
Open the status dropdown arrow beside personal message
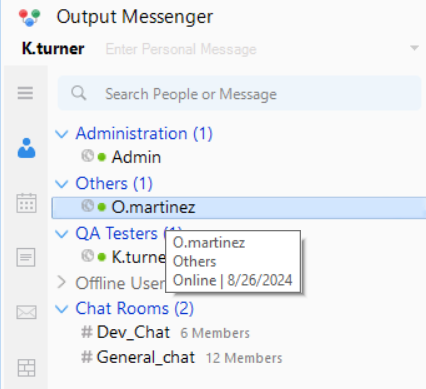[x=414, y=48]
